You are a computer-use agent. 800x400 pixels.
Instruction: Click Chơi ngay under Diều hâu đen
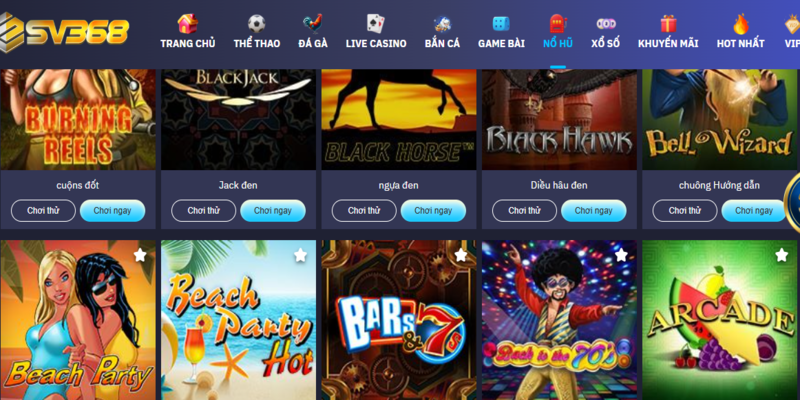(593, 211)
